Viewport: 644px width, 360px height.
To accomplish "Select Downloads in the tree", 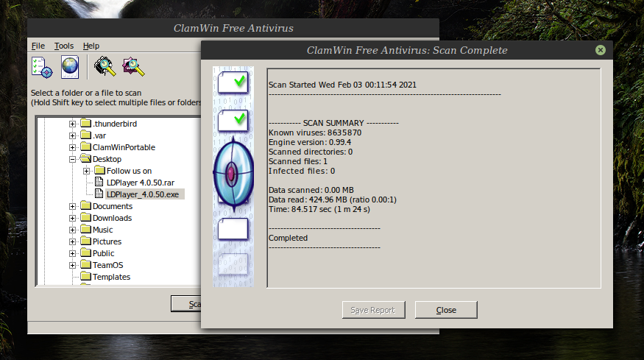I will [112, 218].
